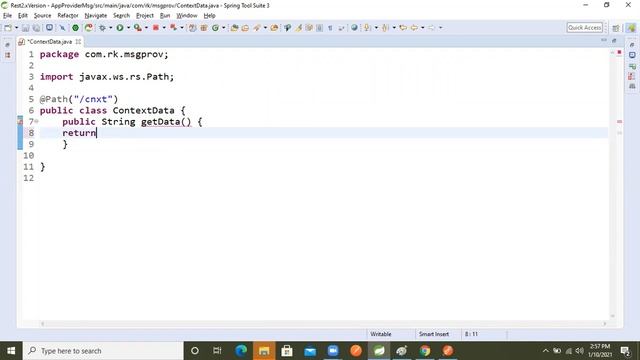The image size is (640, 360).
Task: Click the topmost icon on the right-side trim bar
Action: click(x=632, y=45)
